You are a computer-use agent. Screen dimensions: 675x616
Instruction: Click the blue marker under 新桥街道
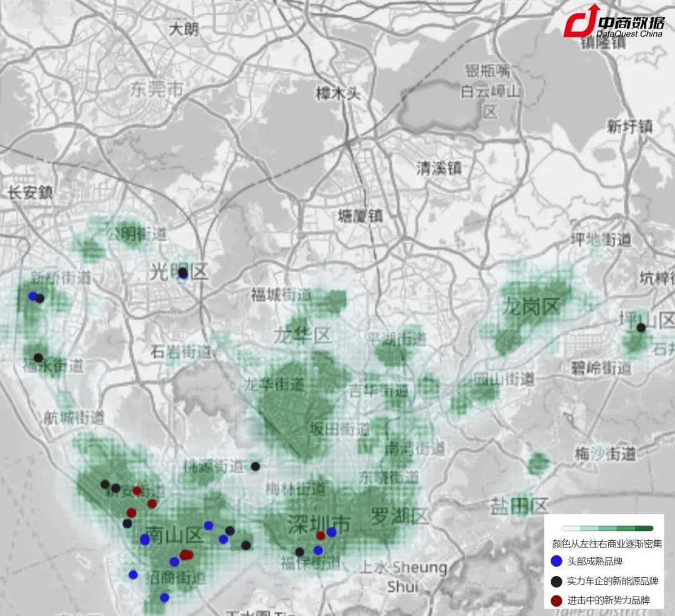[x=32, y=295]
